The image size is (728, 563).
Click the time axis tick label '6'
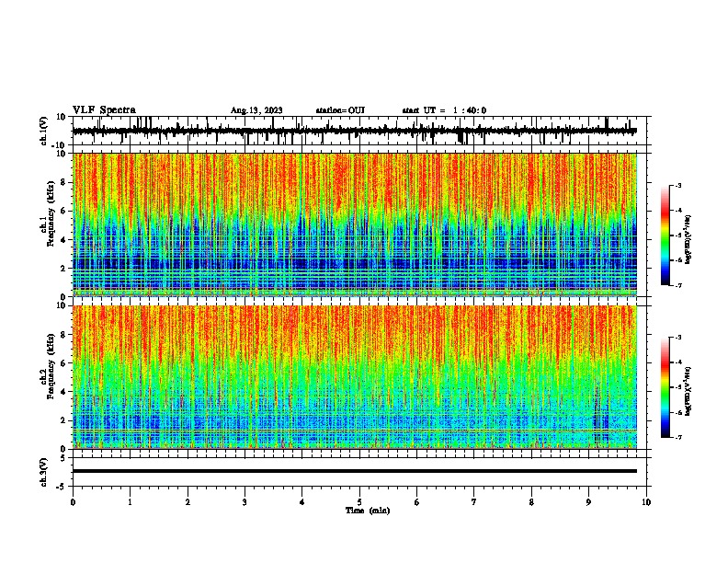[x=416, y=502]
